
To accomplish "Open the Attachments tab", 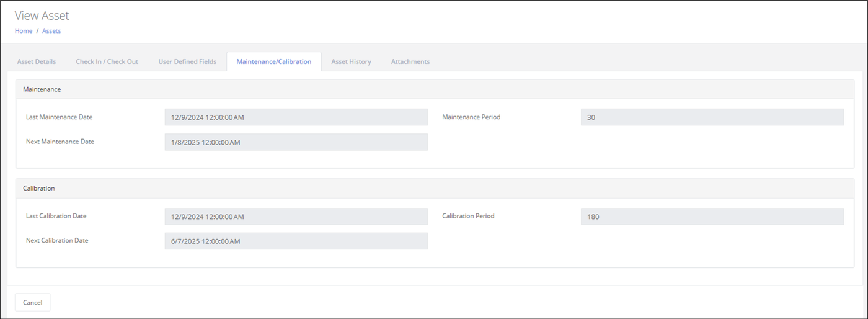I will [410, 61].
